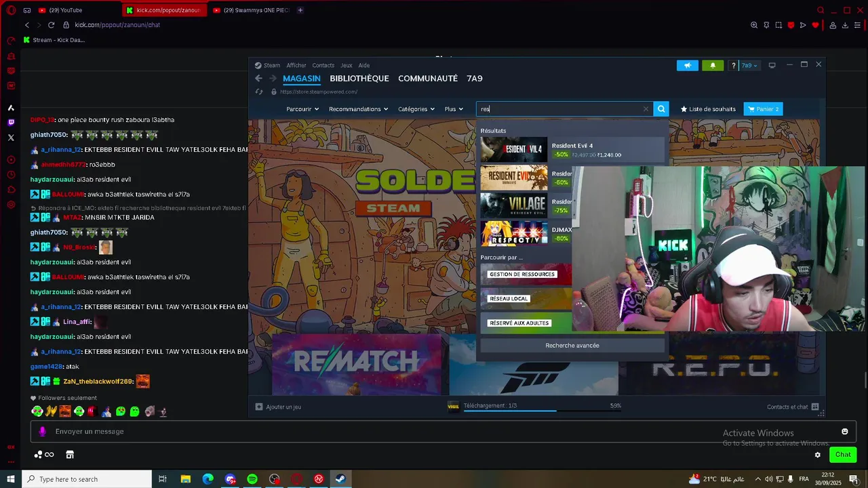Open Steam help question mark
868x488 pixels.
[733, 65]
